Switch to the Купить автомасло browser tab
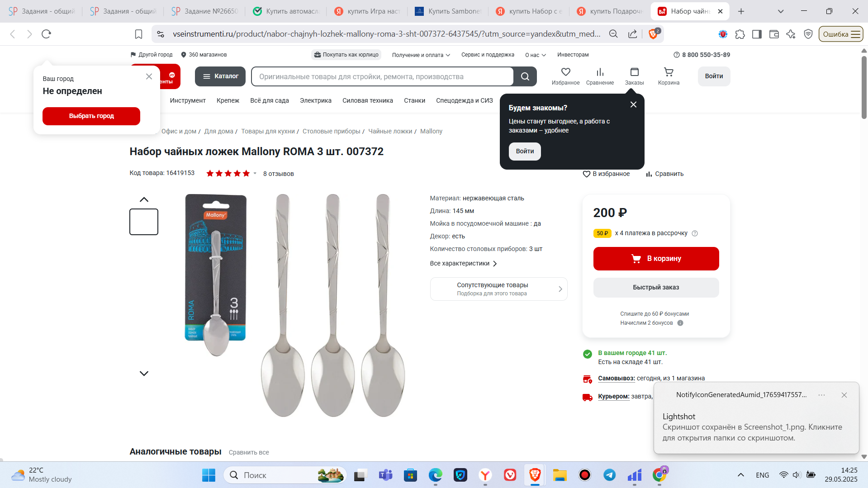 pyautogui.click(x=286, y=11)
